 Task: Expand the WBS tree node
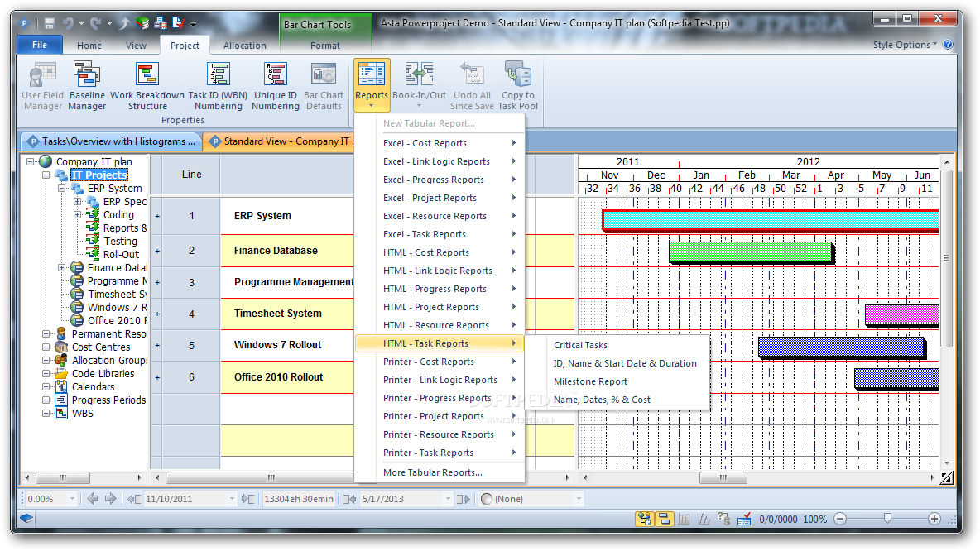point(46,413)
